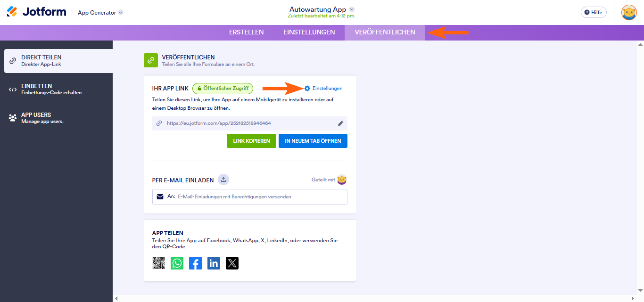Open the user avatar menu
Screen dimensions: 644x302
click(629, 12)
